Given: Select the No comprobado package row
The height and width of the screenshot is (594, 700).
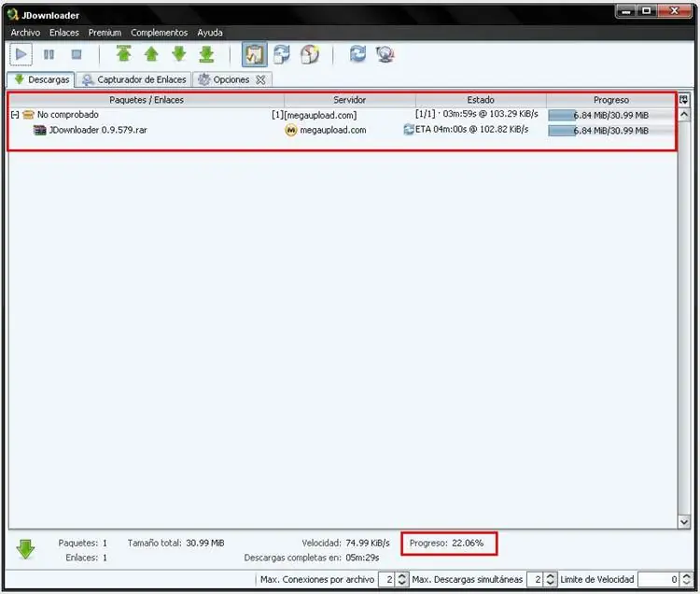Looking at the screenshot, I should 342,115.
